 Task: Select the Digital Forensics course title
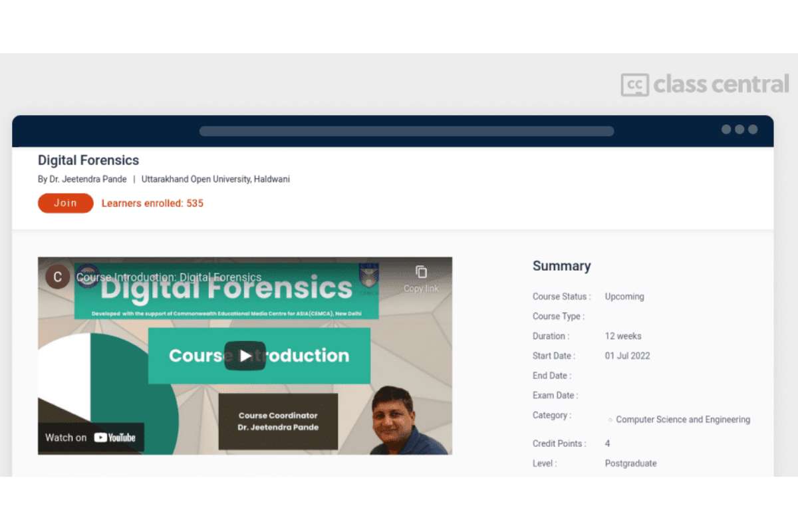pos(88,160)
